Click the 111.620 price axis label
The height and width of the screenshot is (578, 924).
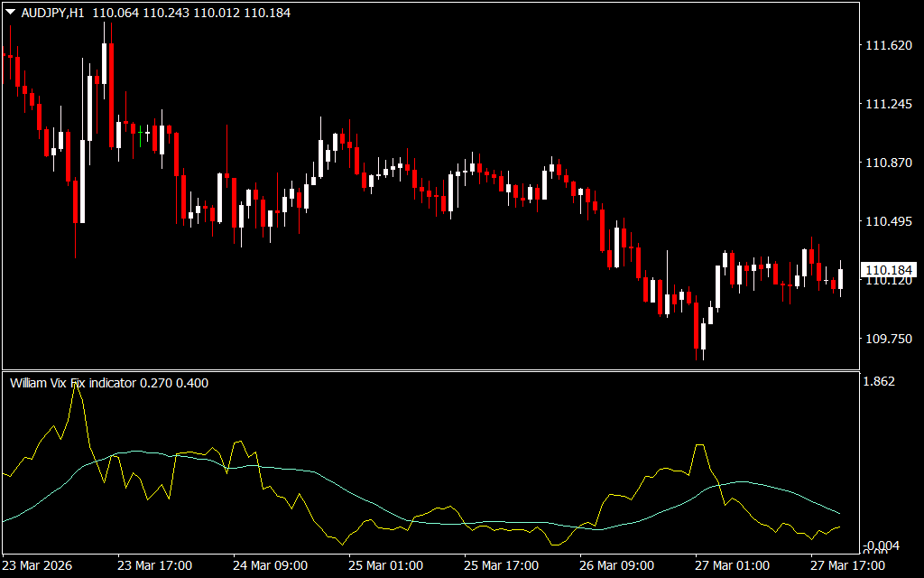pos(888,46)
